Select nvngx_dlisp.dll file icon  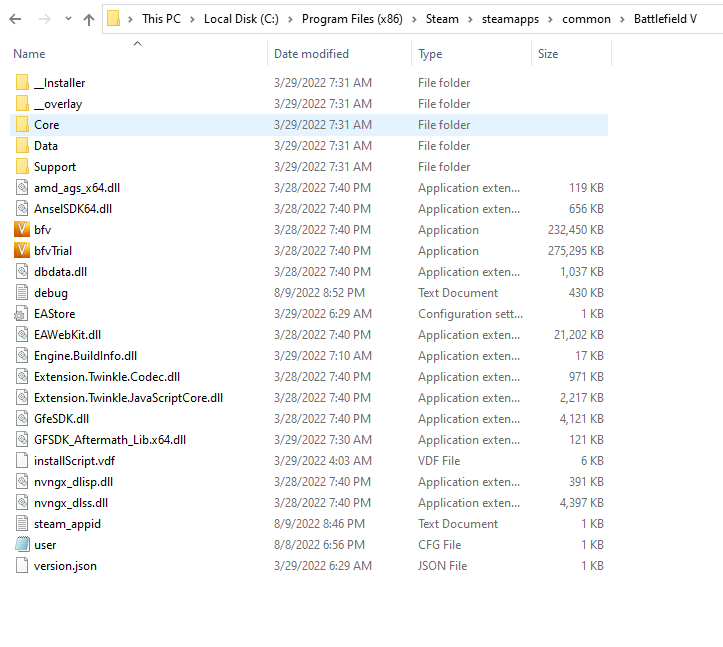click(22, 481)
